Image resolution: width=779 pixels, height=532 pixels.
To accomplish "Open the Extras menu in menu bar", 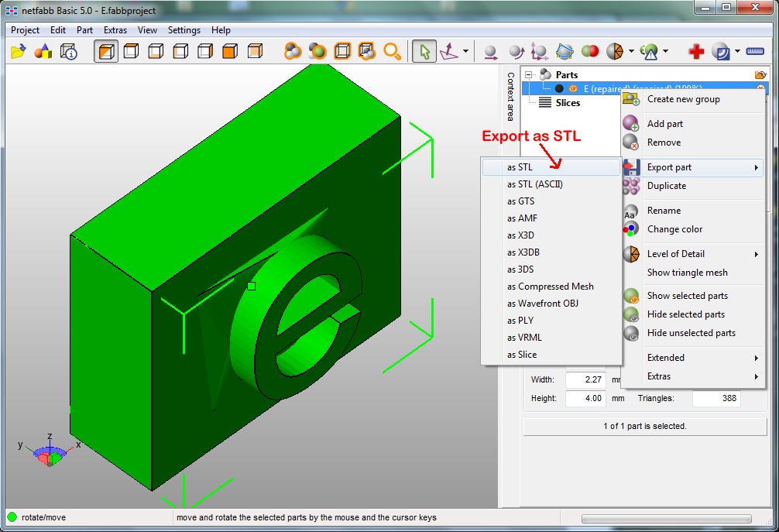I will pos(115,29).
